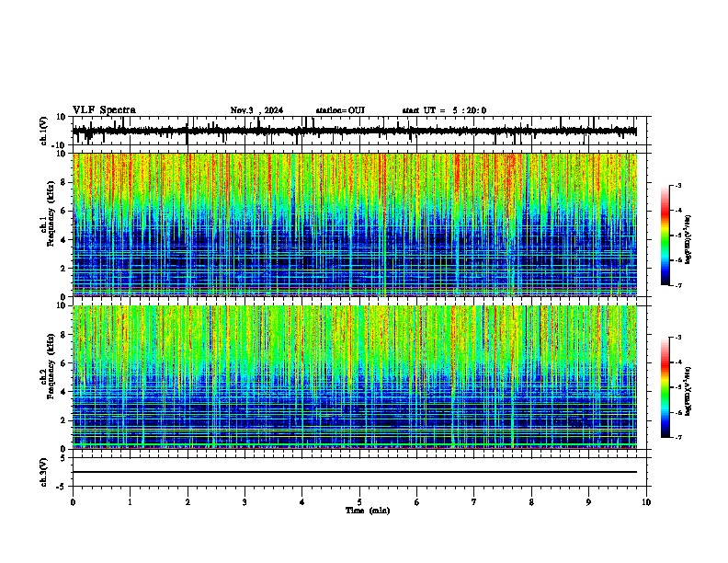Click the ch.1 spectrogram color scale bar

click(665, 236)
